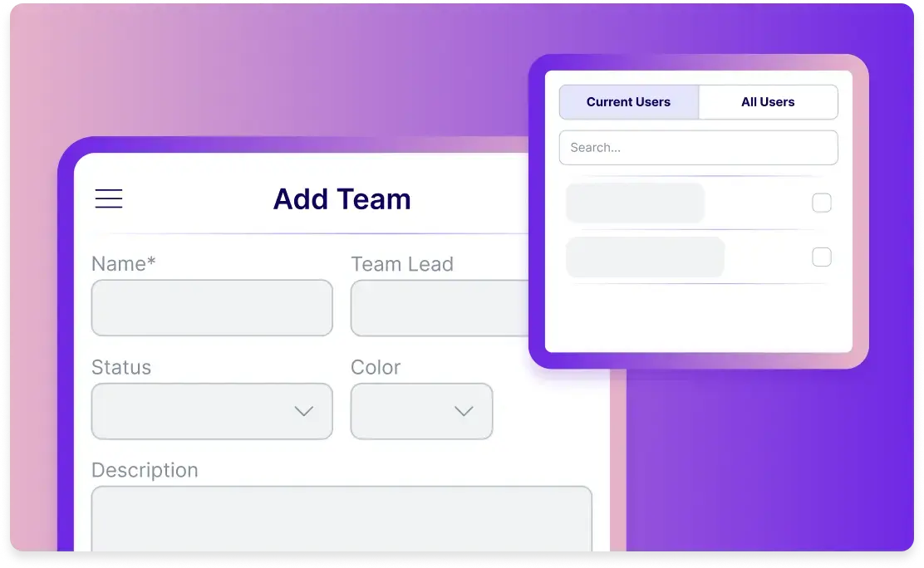Click the Add Team heading
The width and height of the screenshot is (924, 568).
[x=342, y=199]
